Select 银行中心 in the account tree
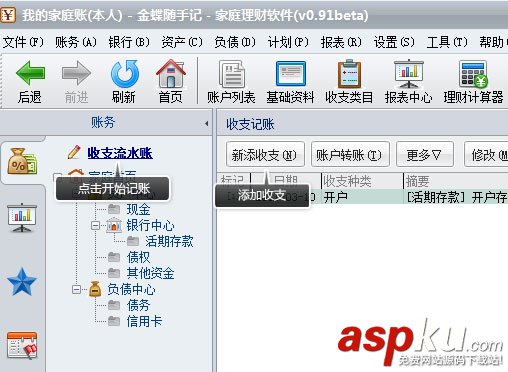This screenshot has width=508, height=372. point(150,226)
